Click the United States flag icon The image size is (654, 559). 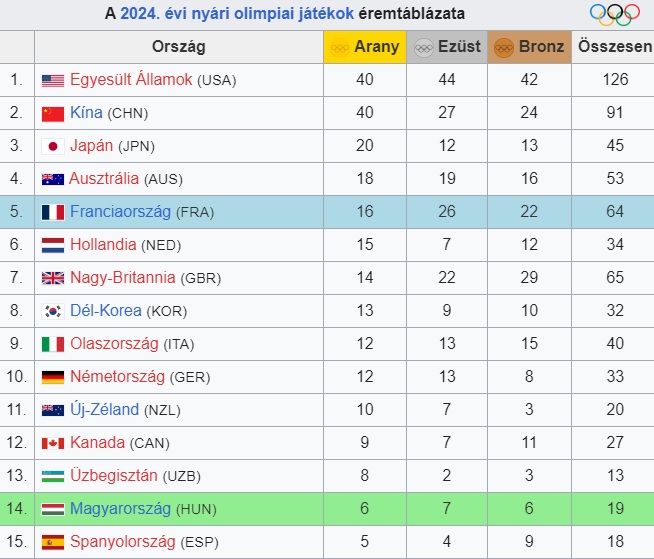53,80
